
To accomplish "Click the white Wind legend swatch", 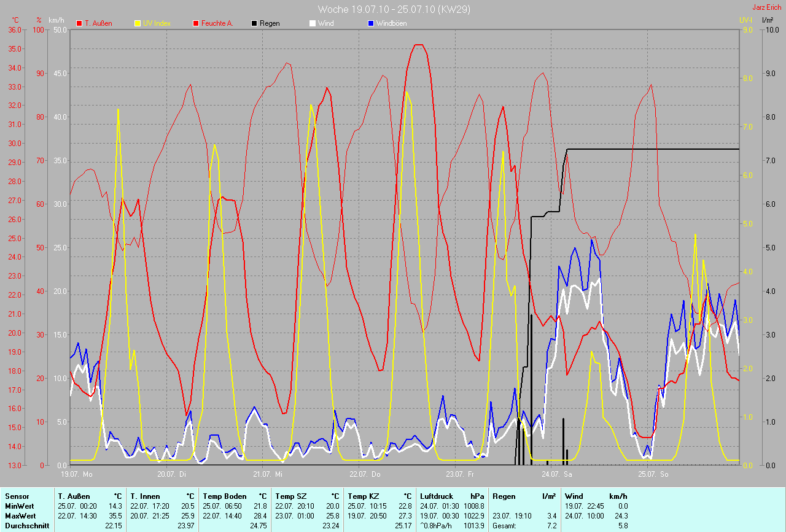I will [x=313, y=23].
